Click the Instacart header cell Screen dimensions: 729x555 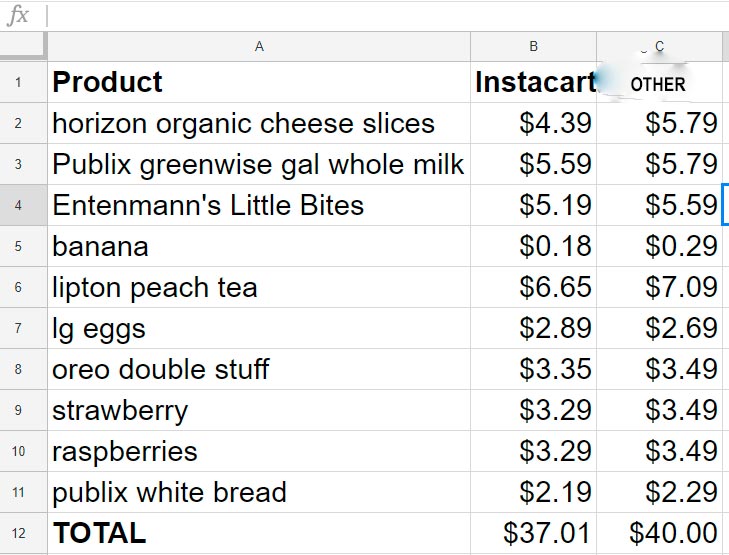[x=534, y=82]
